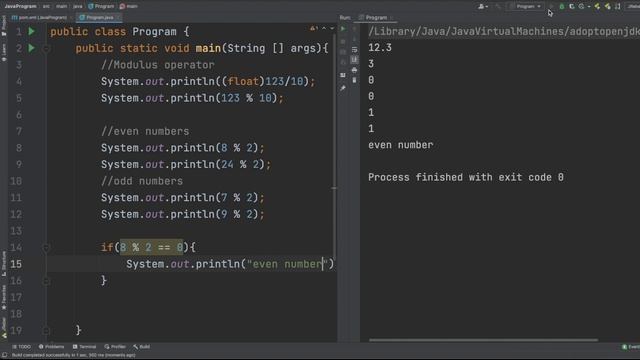Viewport: 640px width, 360px height.
Task: Click main method in the breadcrumb bar
Action: click(x=129, y=6)
